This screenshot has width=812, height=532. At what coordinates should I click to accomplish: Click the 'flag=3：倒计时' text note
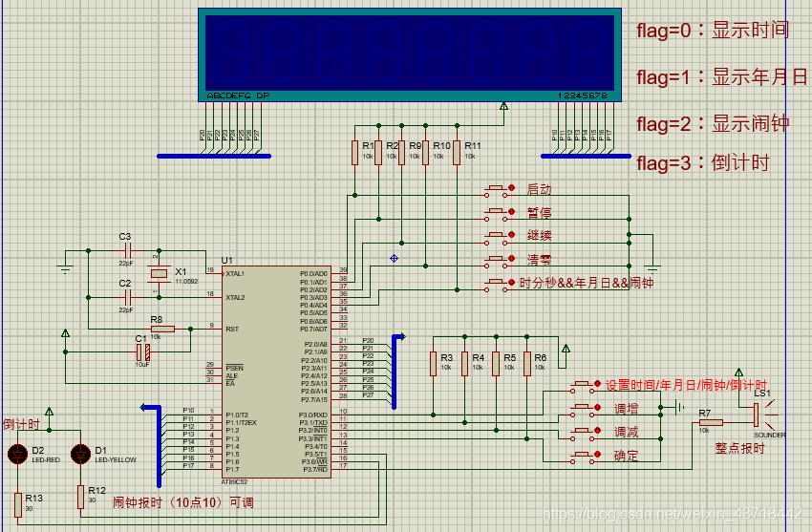pos(703,163)
